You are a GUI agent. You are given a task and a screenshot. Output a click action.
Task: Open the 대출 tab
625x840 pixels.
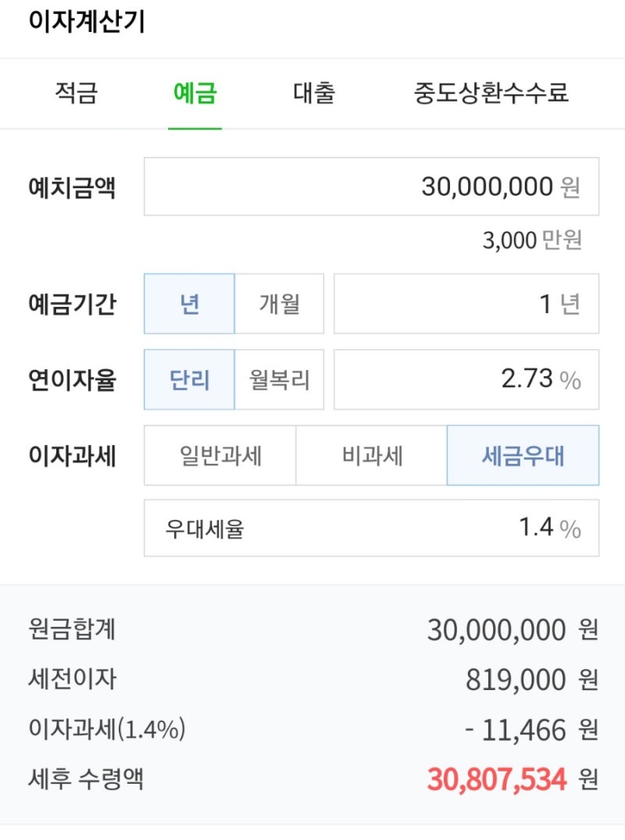tap(314, 94)
